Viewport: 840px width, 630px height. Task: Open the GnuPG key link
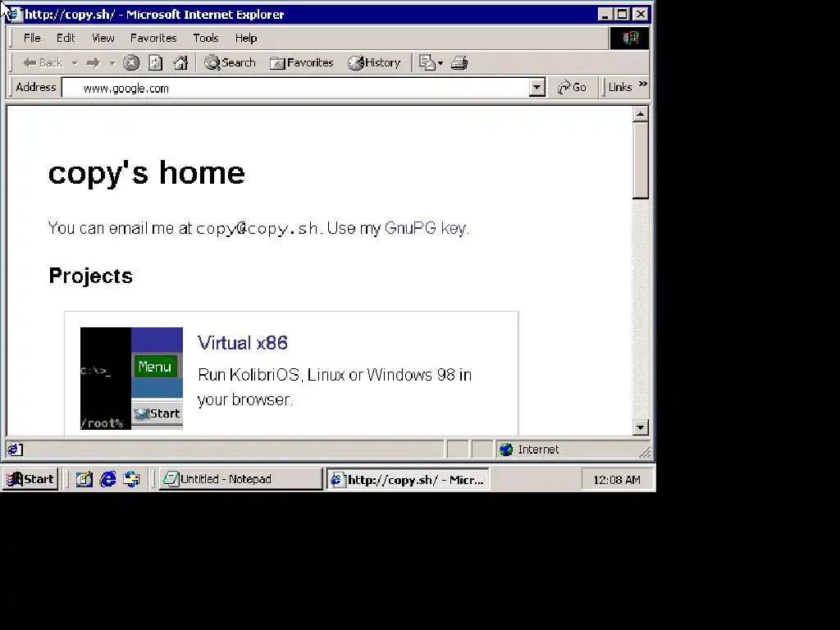[426, 228]
